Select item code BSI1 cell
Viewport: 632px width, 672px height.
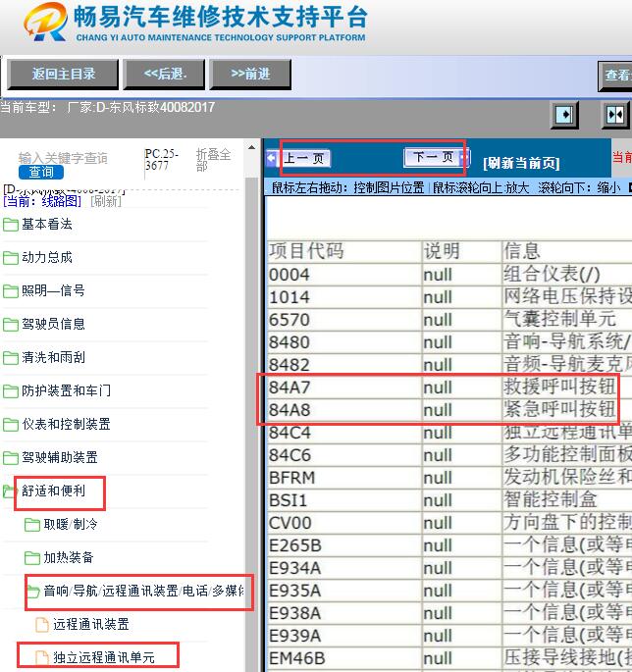(344, 500)
